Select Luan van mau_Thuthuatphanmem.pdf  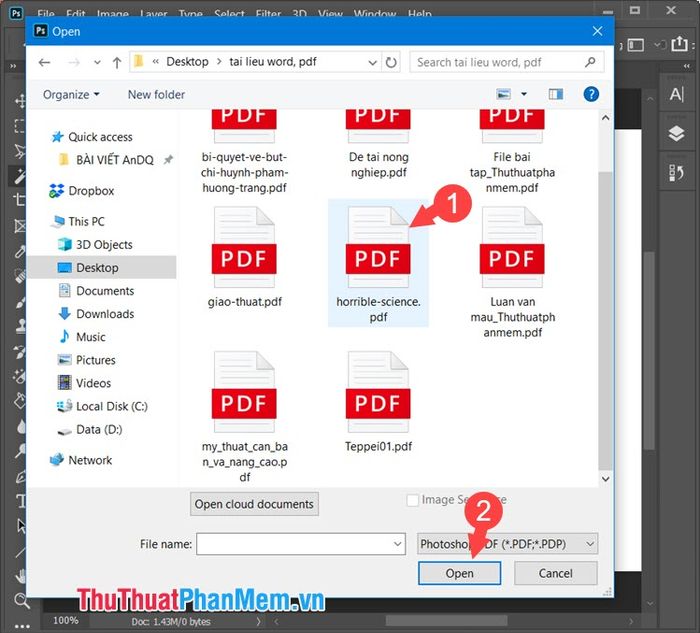[x=512, y=272]
